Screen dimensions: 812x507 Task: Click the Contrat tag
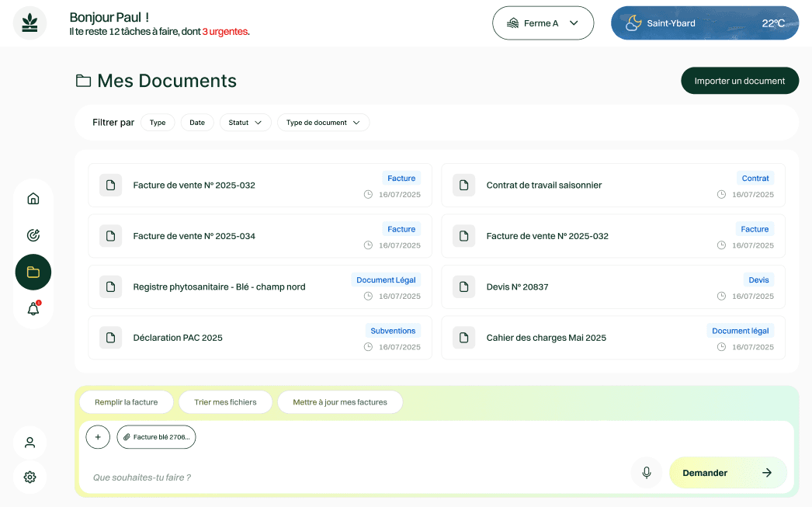[x=755, y=178]
